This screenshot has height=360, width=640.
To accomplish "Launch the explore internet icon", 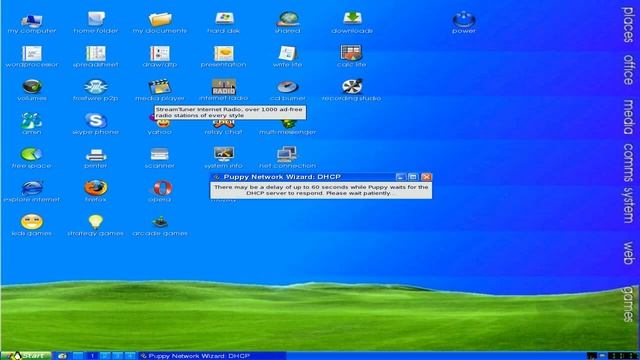I will [32, 188].
